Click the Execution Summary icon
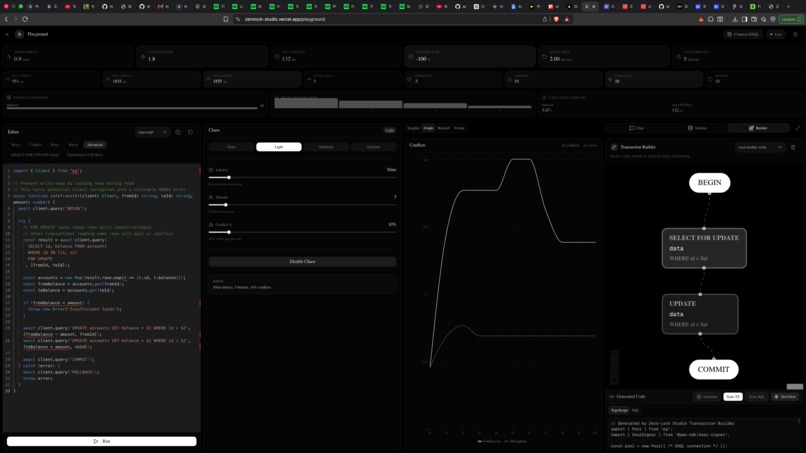Screen dimensions: 806x453 tap(544, 97)
